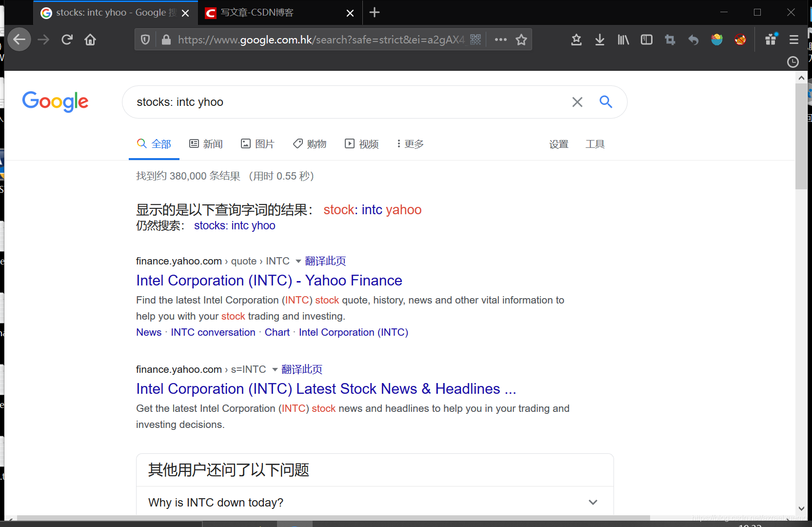Switch to 图片 image results
This screenshot has height=527, width=812.
257,144
